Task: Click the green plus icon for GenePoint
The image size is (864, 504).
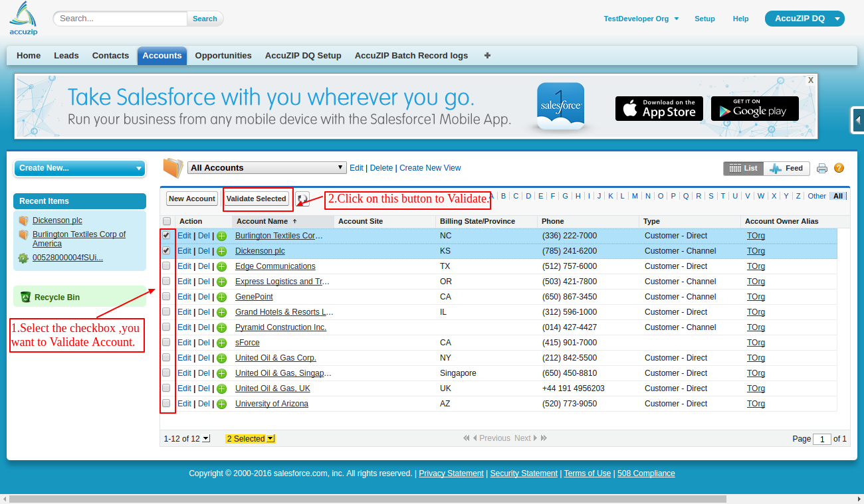Action: (222, 297)
